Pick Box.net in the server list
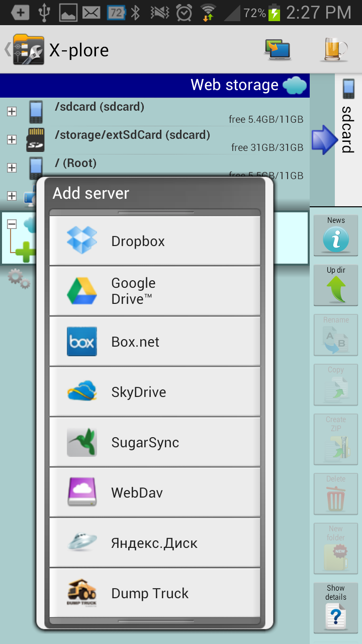 tap(155, 342)
